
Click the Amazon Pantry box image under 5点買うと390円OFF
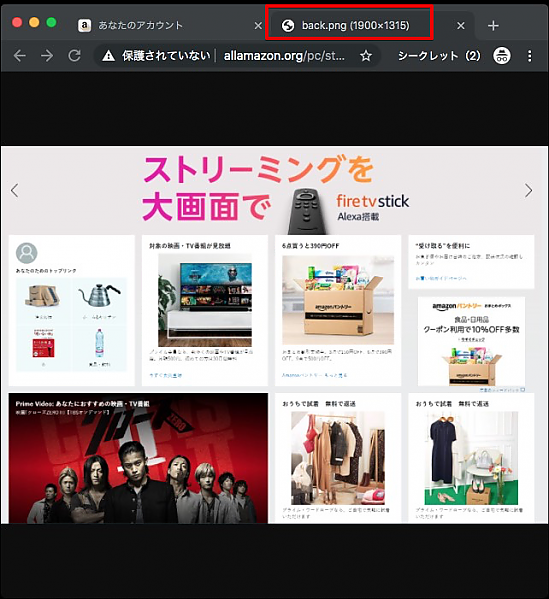[338, 300]
